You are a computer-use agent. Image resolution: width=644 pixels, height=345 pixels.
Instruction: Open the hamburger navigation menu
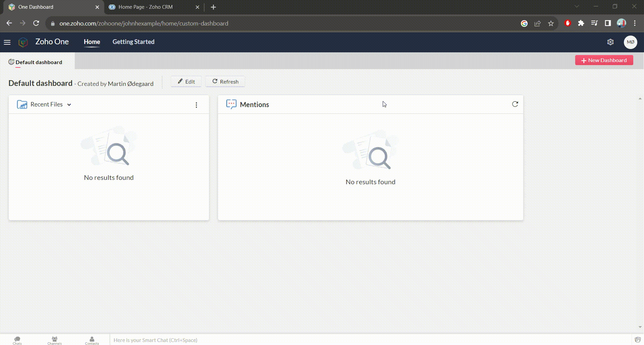pos(7,42)
